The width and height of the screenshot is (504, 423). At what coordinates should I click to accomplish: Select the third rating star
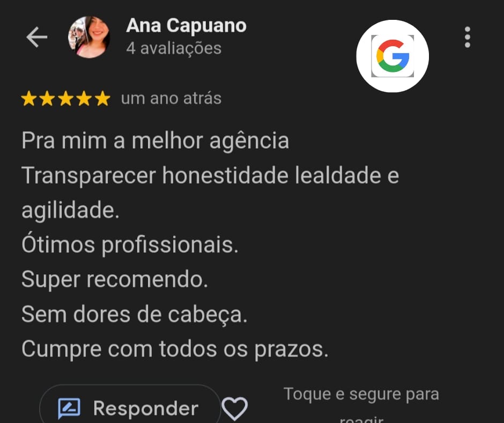click(66, 98)
